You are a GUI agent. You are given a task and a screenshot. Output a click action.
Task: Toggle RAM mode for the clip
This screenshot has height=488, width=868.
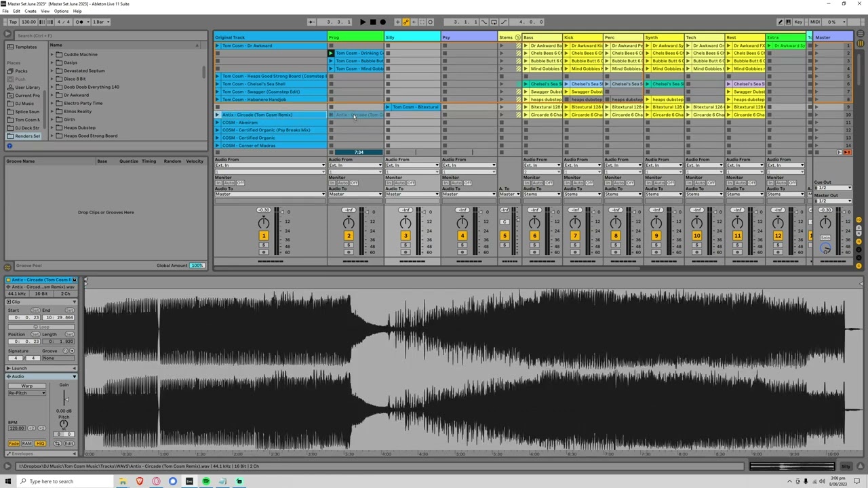pos(26,443)
